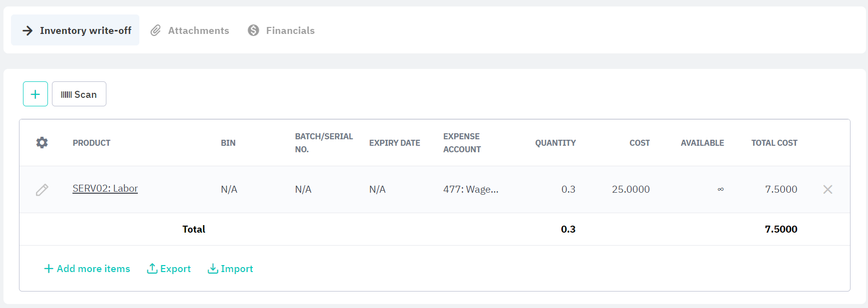Click the 477: Wage expense account cell
This screenshot has width=868, height=308.
point(470,189)
